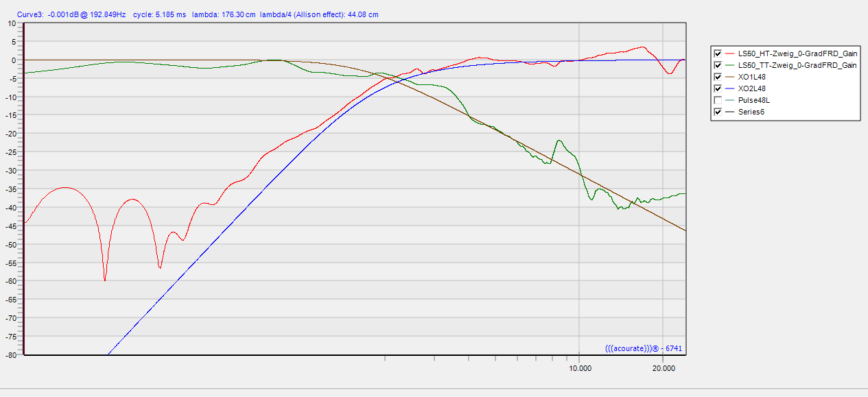Toggle the Series6 checkbox off
The width and height of the screenshot is (868, 397).
[x=718, y=112]
